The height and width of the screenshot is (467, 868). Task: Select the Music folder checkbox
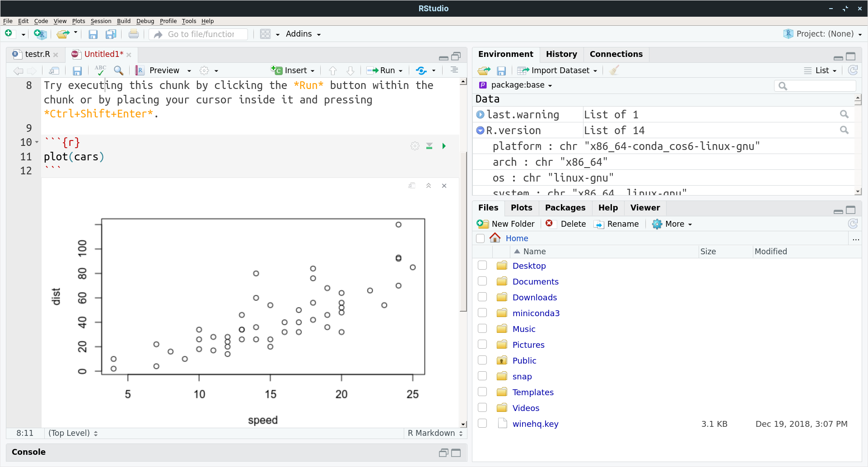(x=482, y=329)
